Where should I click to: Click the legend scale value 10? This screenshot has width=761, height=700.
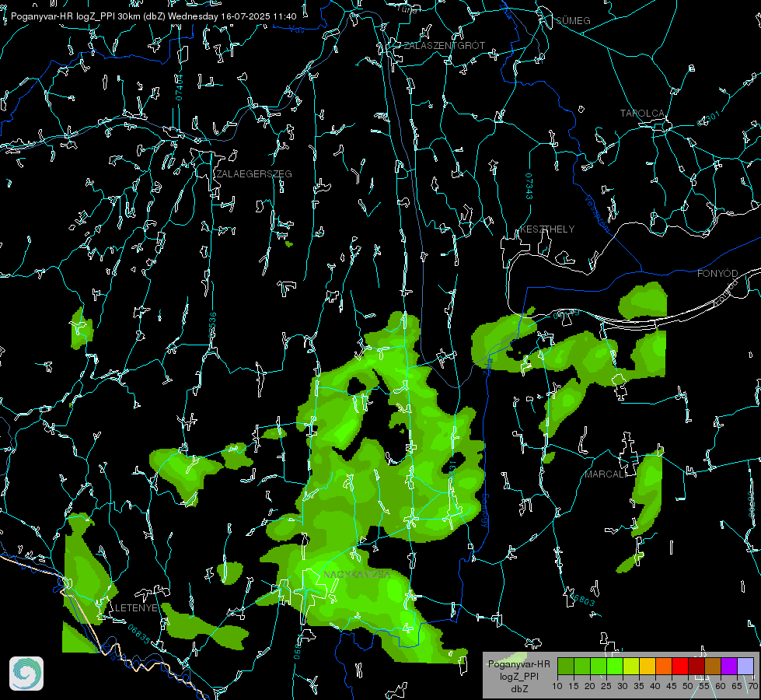557,687
